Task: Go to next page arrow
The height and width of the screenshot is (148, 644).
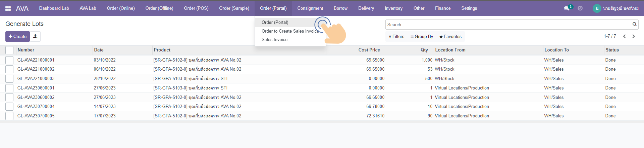Action: pyautogui.click(x=634, y=36)
